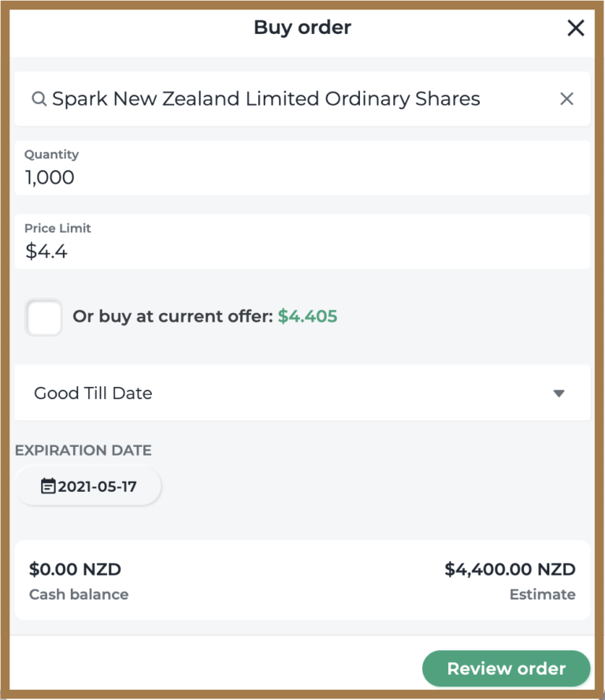Click the Review order button
The image size is (605, 700).
pos(506,668)
